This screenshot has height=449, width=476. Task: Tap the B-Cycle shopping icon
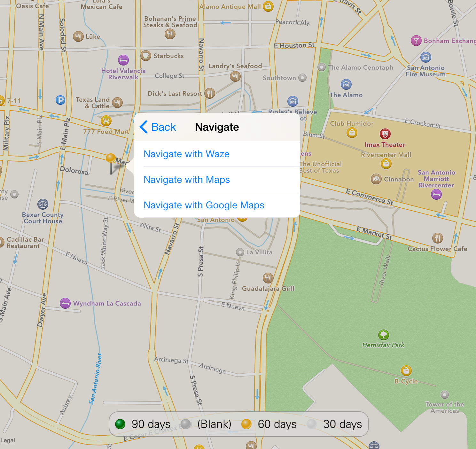click(406, 371)
